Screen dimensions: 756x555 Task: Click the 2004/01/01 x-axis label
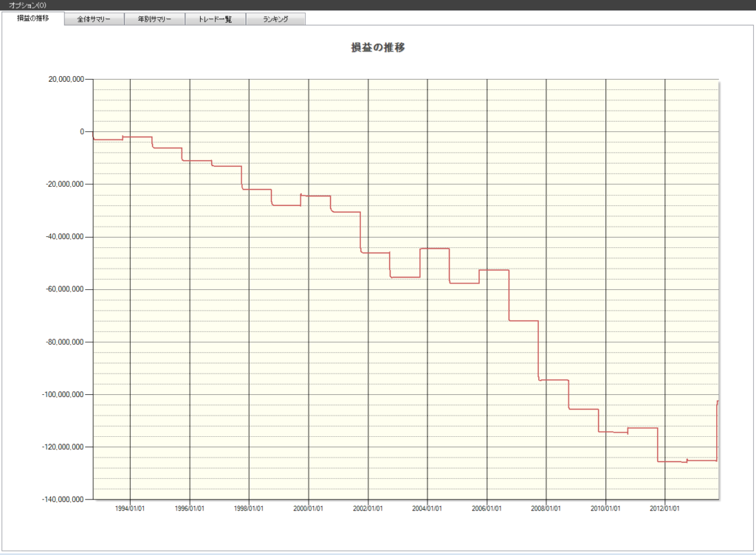pos(427,509)
